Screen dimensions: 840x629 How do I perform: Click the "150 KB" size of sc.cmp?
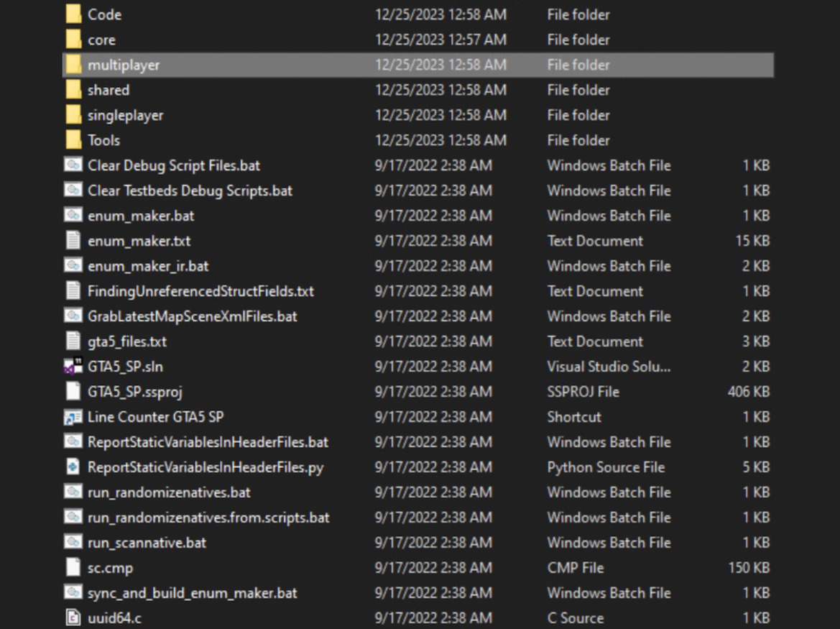749,568
